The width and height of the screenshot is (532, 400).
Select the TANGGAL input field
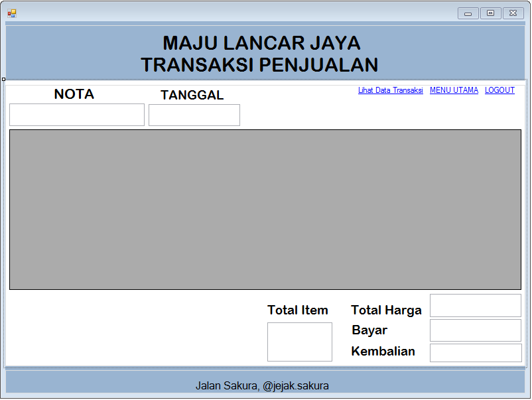[x=194, y=115]
